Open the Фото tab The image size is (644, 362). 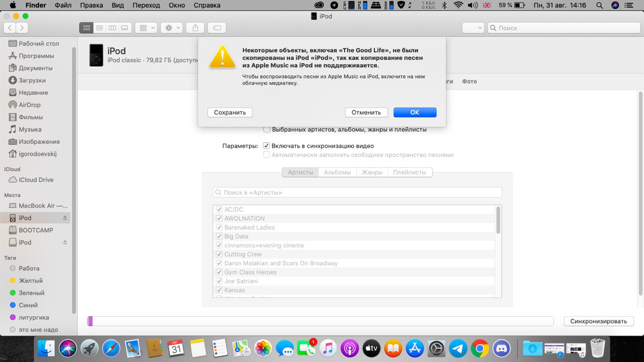click(469, 81)
